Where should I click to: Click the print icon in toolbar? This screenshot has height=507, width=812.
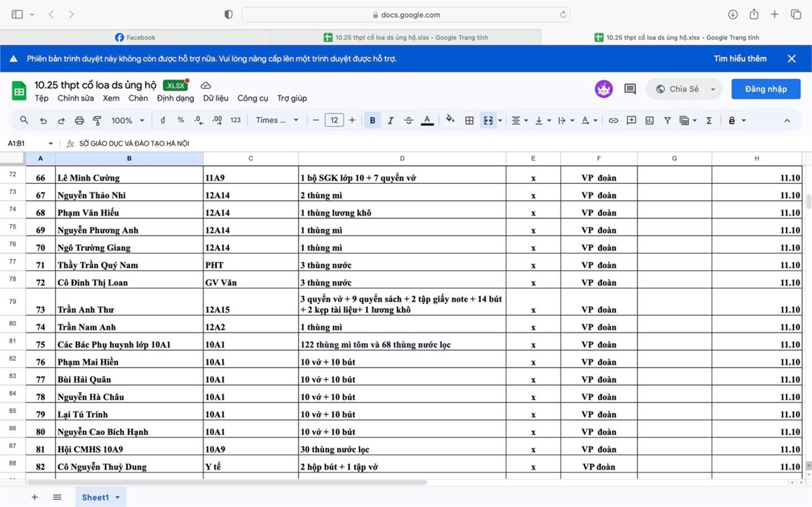coord(79,121)
